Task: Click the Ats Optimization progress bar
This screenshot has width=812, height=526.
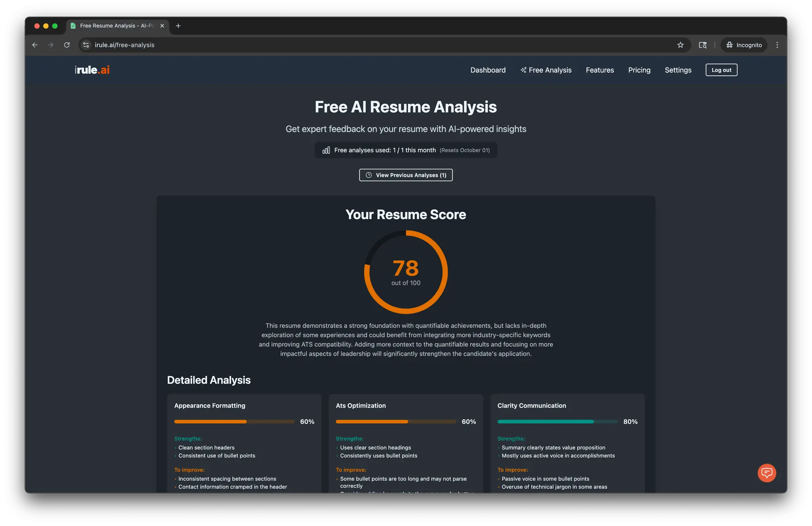Action: tap(396, 422)
